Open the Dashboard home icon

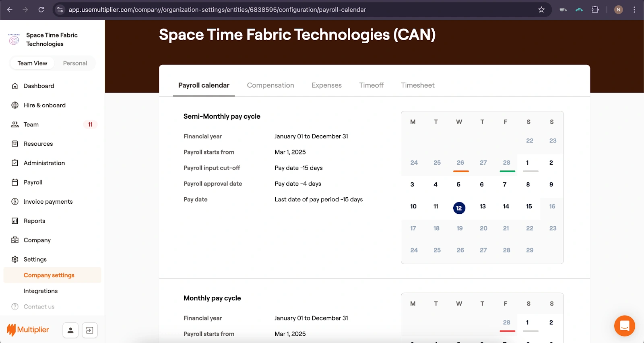click(15, 86)
